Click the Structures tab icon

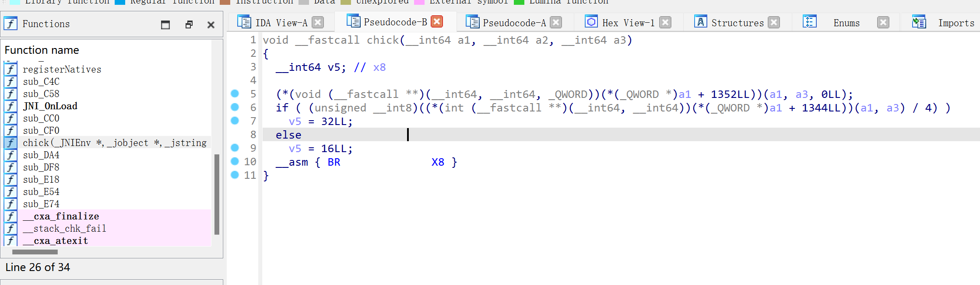coord(700,22)
